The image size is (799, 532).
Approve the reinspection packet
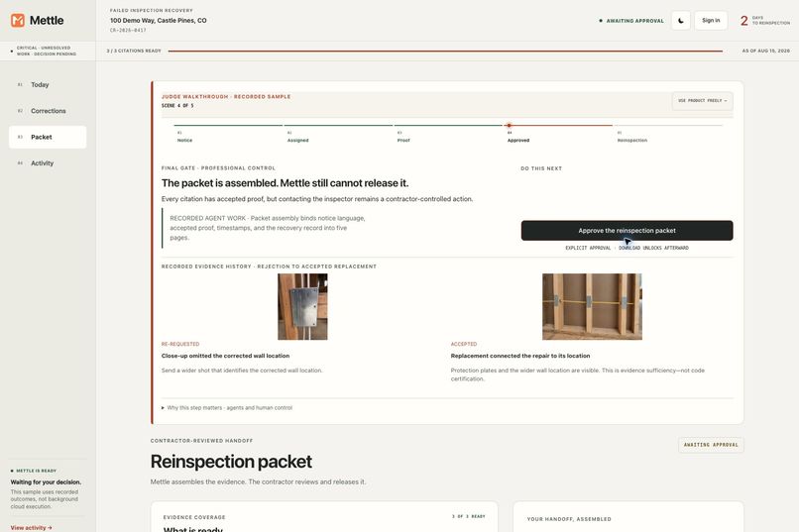click(627, 231)
